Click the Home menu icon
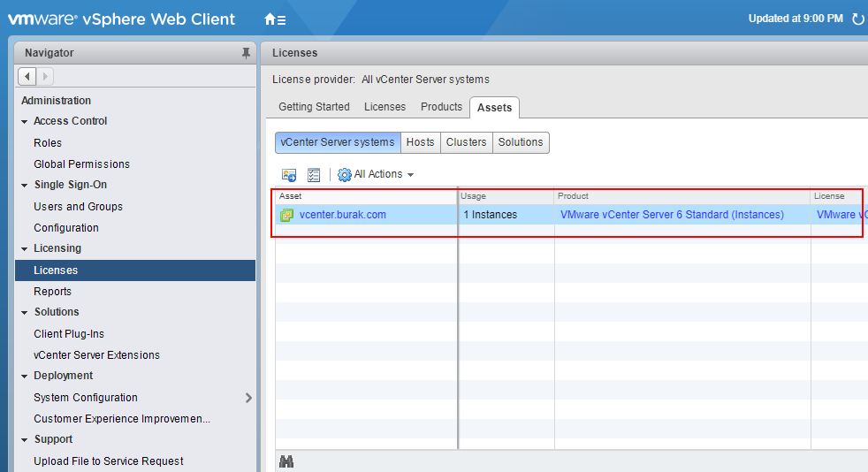Image resolution: width=868 pixels, height=472 pixels. tap(274, 19)
